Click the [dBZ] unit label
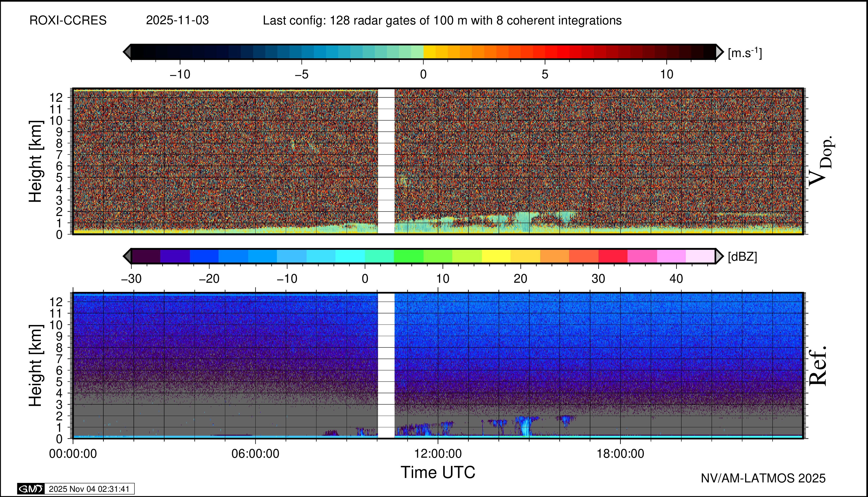 [742, 257]
